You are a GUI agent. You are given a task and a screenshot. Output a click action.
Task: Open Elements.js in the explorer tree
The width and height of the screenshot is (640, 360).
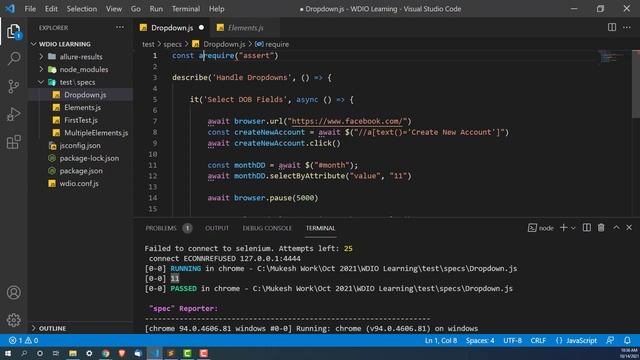pyautogui.click(x=80, y=107)
